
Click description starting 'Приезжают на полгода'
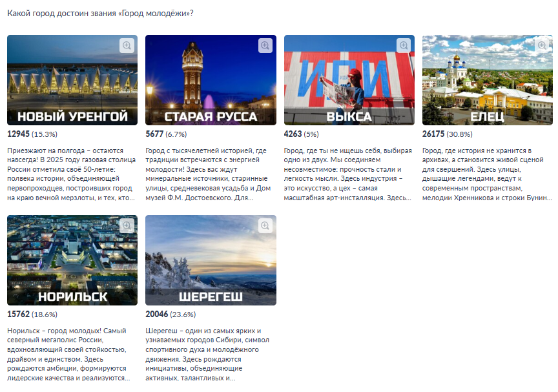(x=72, y=174)
